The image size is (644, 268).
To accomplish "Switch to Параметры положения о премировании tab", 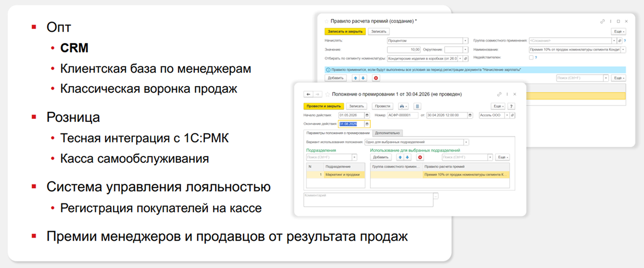I will point(338,133).
